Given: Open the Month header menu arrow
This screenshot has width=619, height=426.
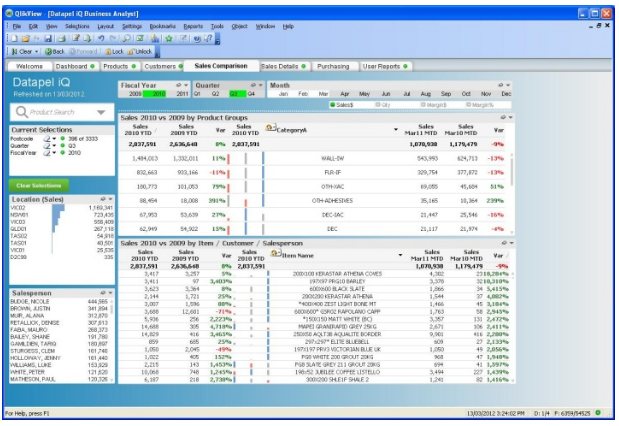Looking at the screenshot, I should pos(508,85).
